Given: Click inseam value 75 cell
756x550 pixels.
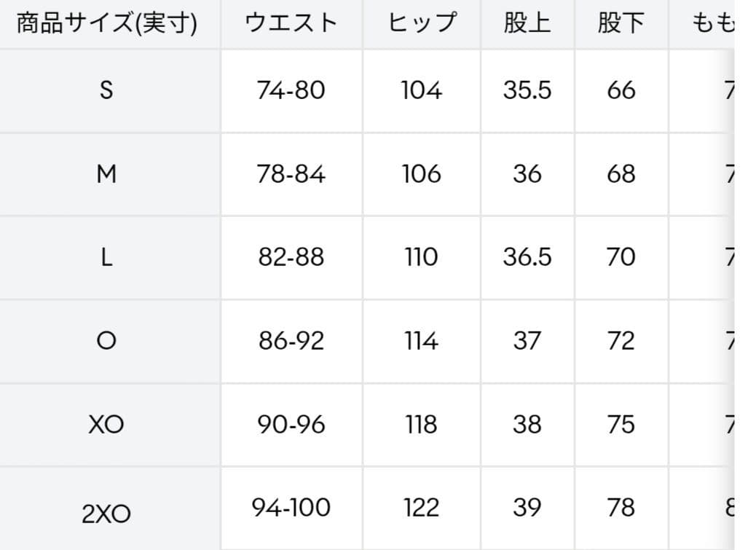Looking at the screenshot, I should coord(621,425).
